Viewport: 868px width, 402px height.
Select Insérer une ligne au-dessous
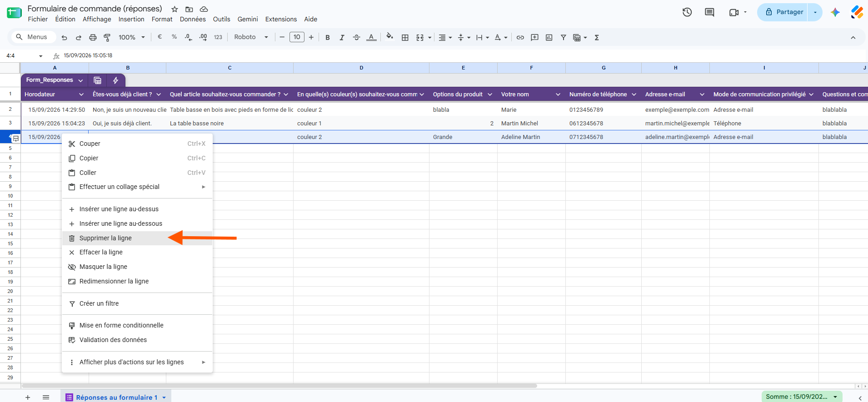tap(137, 223)
